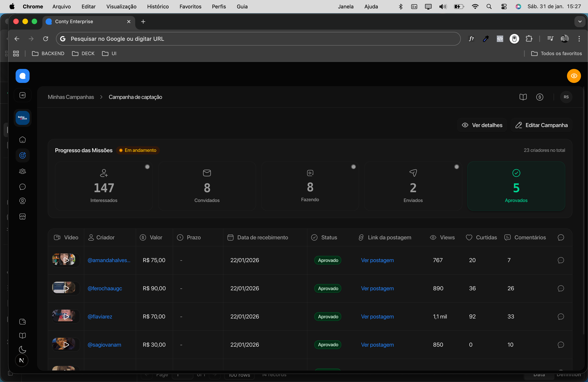Select the Aprovados progress card
Screen dimensions: 588x382
coord(516,186)
